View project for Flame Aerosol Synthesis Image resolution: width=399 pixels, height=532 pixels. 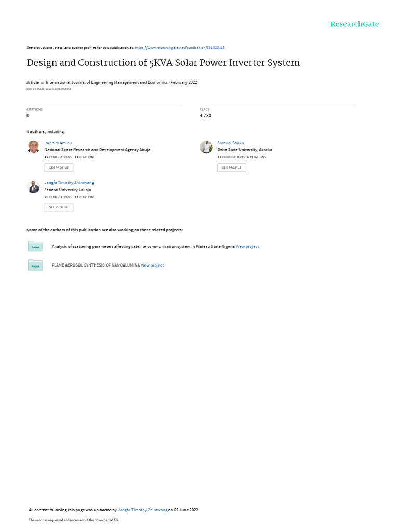152,265
